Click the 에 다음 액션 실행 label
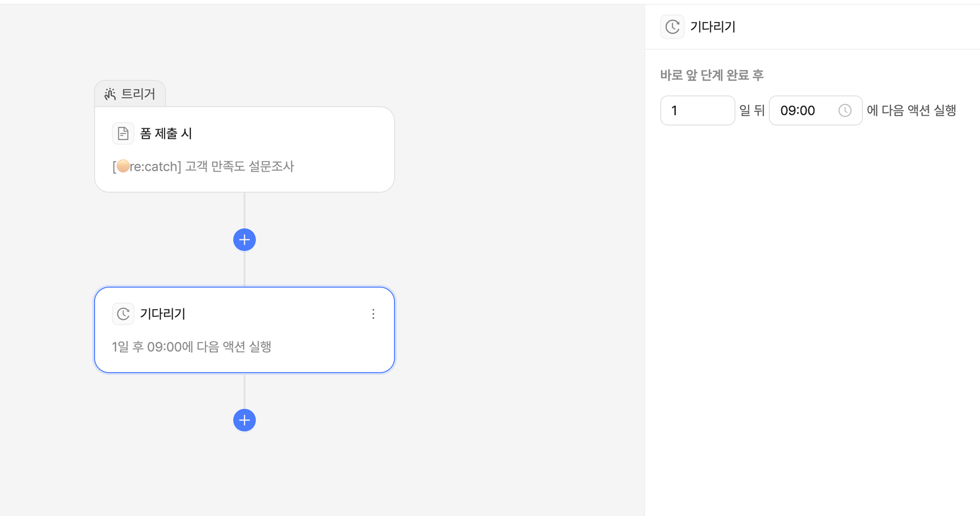This screenshot has height=516, width=980. 911,111
